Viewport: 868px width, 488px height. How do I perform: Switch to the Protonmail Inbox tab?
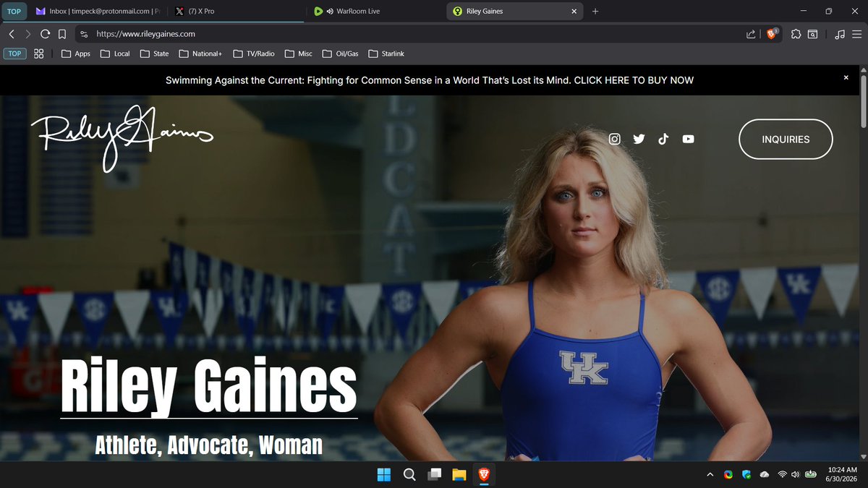[98, 11]
